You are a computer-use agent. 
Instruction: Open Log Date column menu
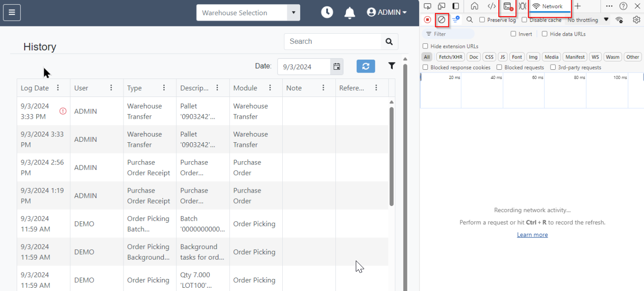tap(58, 88)
